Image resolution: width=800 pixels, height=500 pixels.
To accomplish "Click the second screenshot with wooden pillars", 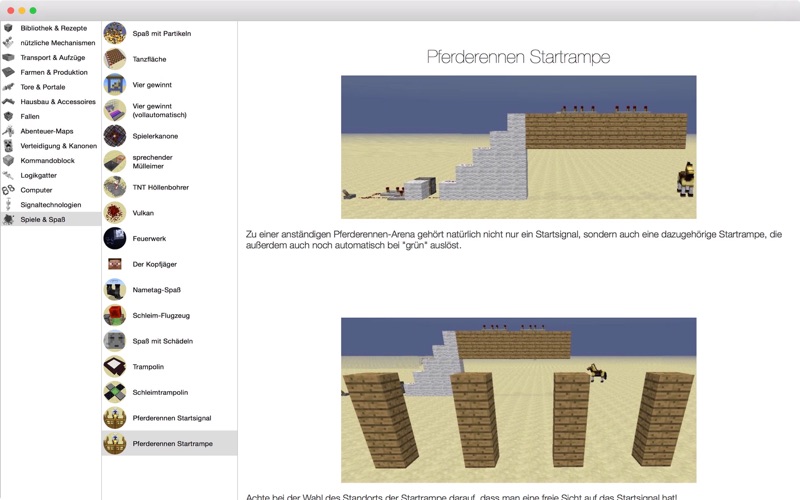I will [x=518, y=400].
